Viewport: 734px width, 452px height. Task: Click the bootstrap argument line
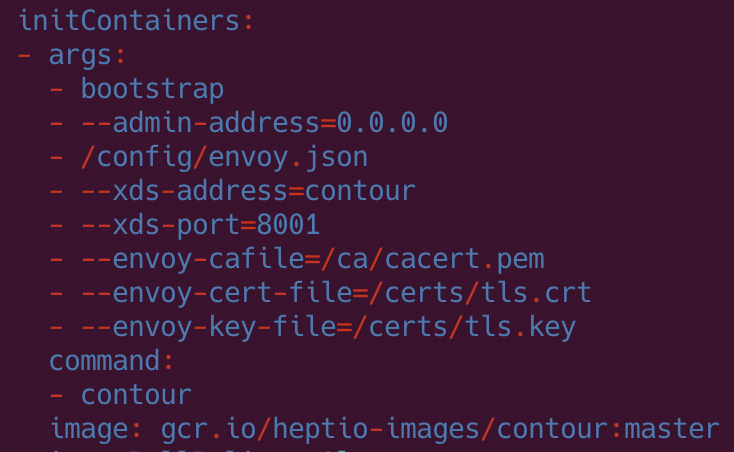click(152, 88)
